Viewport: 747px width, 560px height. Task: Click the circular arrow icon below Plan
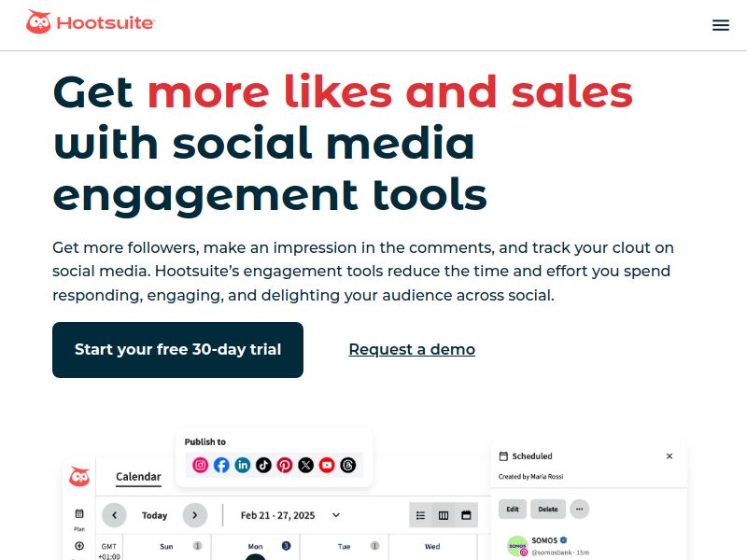point(79,546)
